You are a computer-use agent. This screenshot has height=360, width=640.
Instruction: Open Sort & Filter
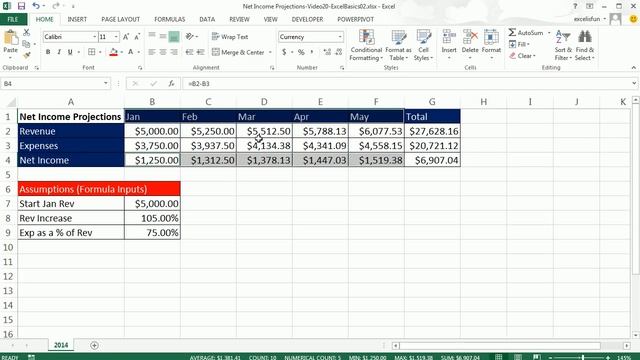(563, 46)
